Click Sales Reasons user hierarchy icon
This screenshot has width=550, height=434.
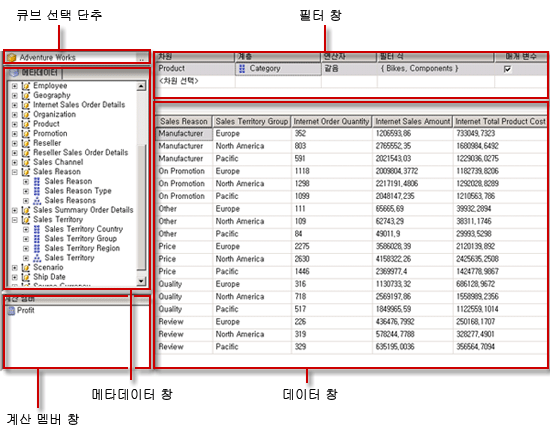click(x=37, y=200)
